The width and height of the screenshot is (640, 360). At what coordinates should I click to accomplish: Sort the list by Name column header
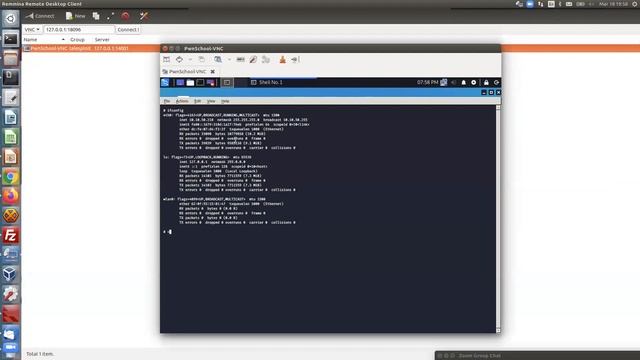point(44,40)
